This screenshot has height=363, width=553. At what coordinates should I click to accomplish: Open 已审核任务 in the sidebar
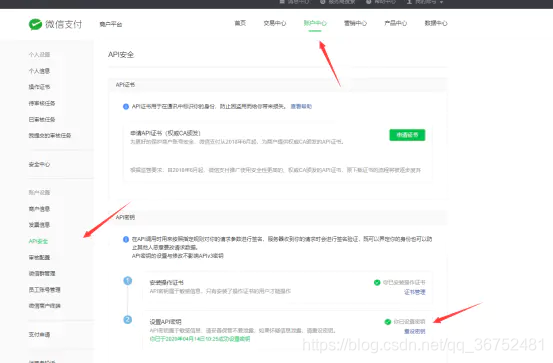coord(42,120)
